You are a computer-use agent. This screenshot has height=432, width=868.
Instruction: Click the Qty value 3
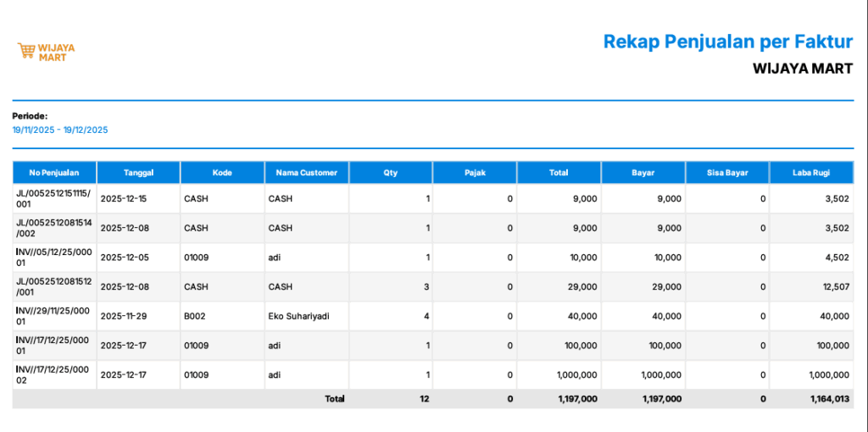click(428, 287)
